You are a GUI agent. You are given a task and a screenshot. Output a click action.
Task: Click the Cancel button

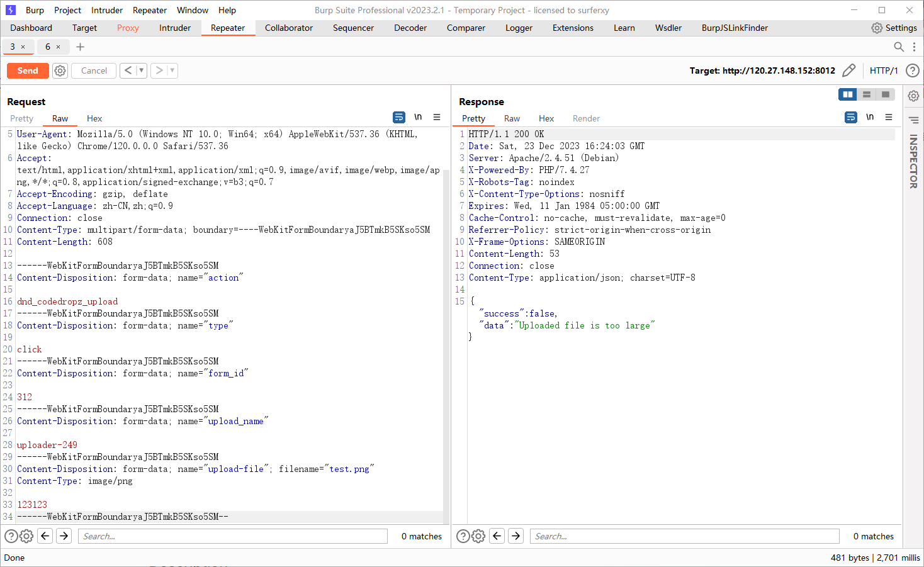(94, 70)
